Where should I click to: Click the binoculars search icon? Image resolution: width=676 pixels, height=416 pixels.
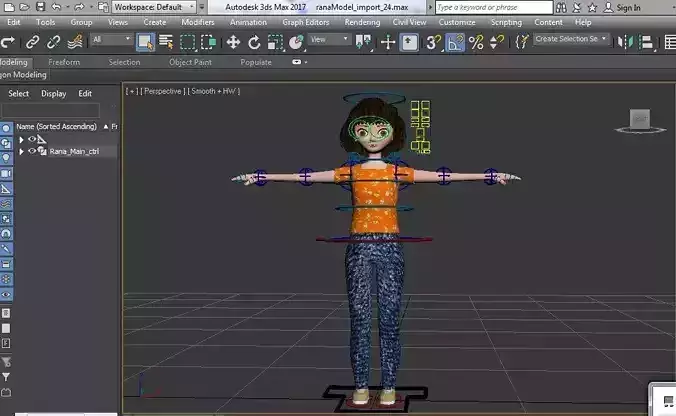coord(561,7)
